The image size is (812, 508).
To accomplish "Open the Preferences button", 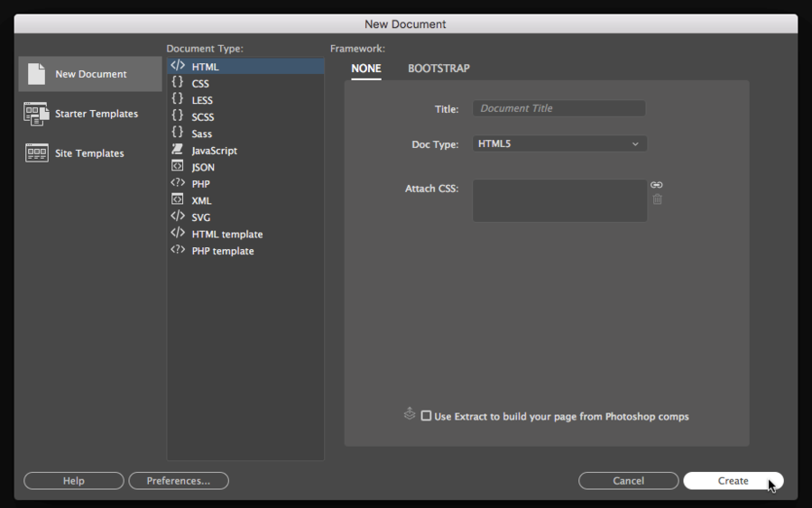I will coord(179,481).
